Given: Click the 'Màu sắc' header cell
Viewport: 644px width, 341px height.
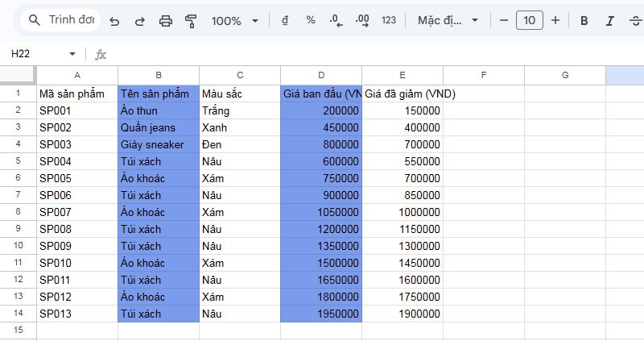Looking at the screenshot, I should tap(240, 94).
